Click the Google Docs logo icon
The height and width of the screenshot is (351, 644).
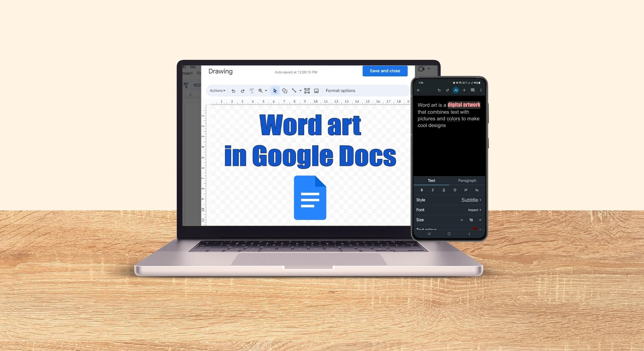[x=309, y=199]
